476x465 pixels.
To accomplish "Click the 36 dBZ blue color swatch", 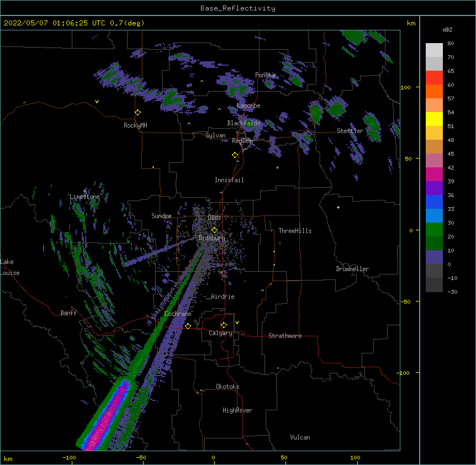I will pos(434,202).
